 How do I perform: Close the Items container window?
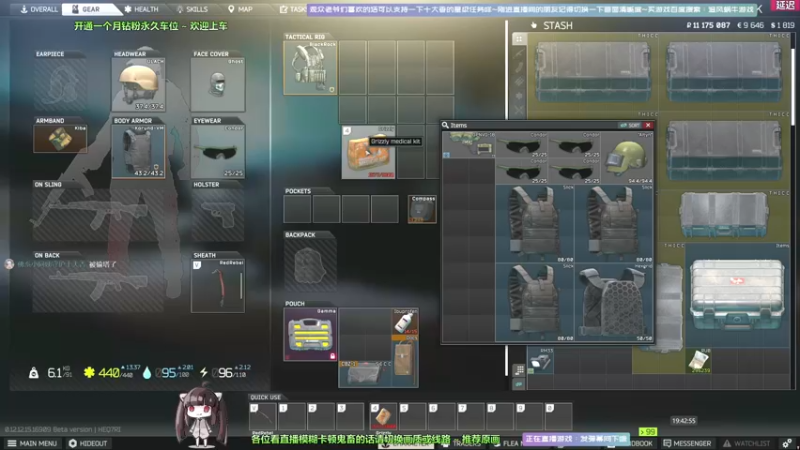pyautogui.click(x=648, y=125)
